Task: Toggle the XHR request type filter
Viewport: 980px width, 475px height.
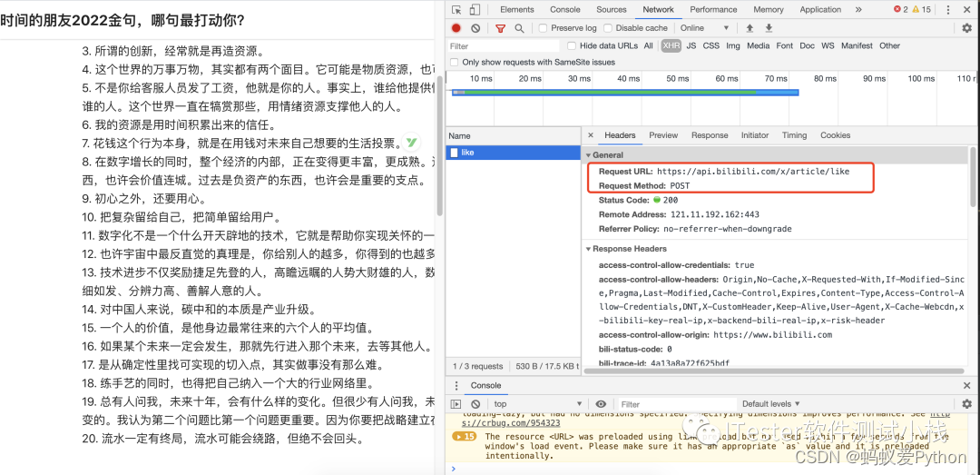Action: [x=671, y=45]
